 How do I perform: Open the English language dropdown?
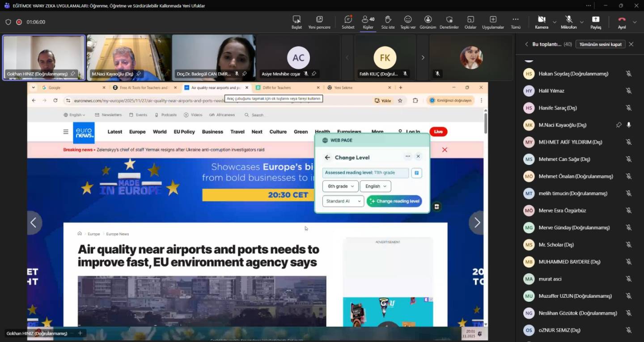[x=375, y=186]
